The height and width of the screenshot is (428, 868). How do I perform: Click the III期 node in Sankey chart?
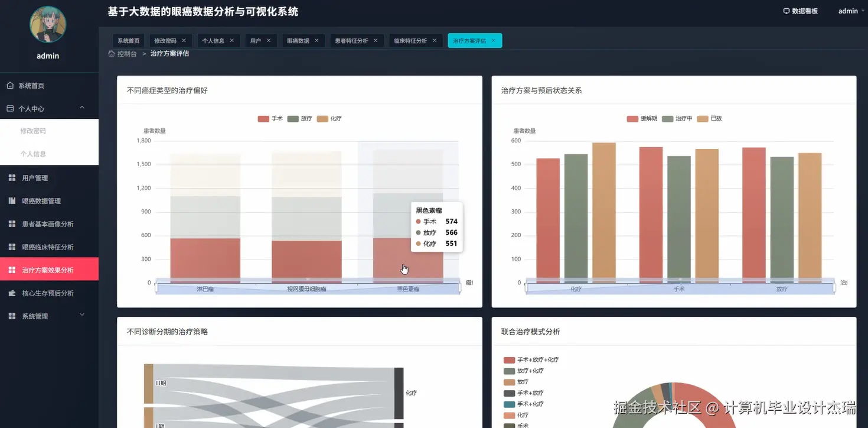[148, 383]
